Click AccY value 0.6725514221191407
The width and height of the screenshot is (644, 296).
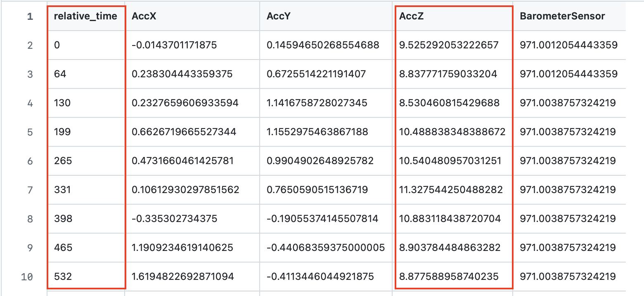pos(316,74)
